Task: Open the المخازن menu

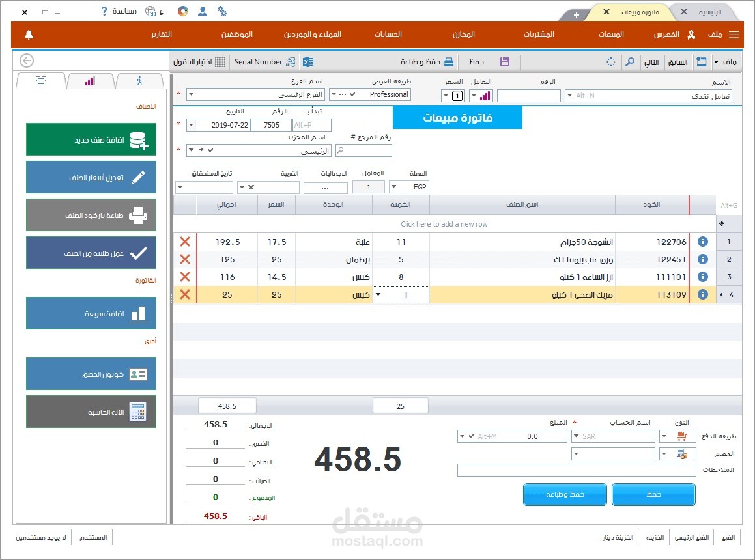Action: (464, 35)
